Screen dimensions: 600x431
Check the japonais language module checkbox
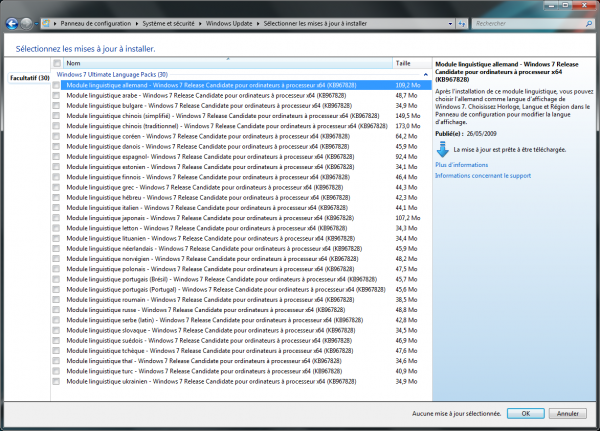[56, 218]
